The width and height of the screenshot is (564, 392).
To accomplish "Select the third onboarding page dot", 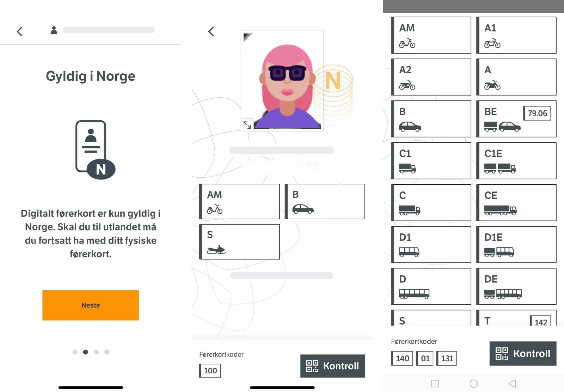I will pos(96,352).
